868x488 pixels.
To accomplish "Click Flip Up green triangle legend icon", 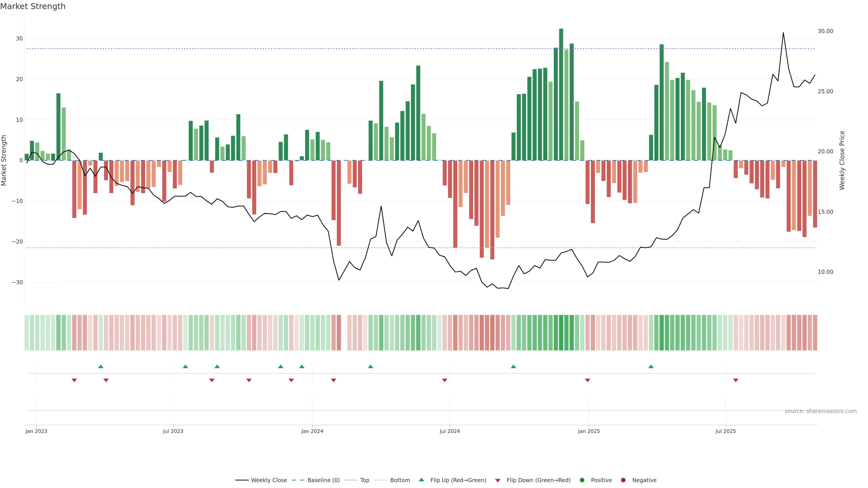I will tap(421, 480).
